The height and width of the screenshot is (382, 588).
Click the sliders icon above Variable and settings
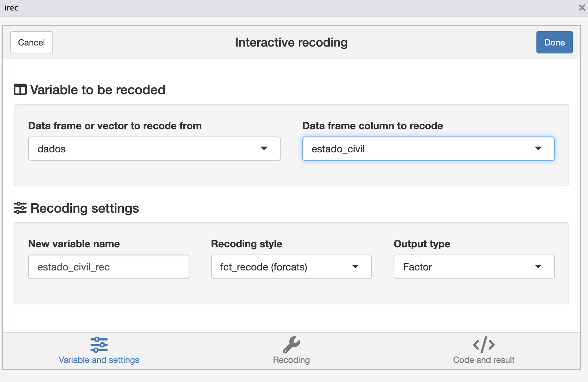(x=99, y=344)
